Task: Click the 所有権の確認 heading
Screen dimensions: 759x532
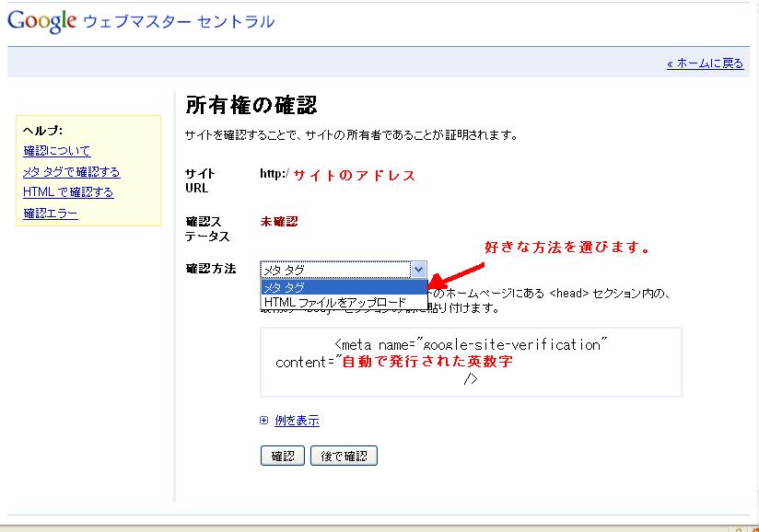Action: pos(251,105)
